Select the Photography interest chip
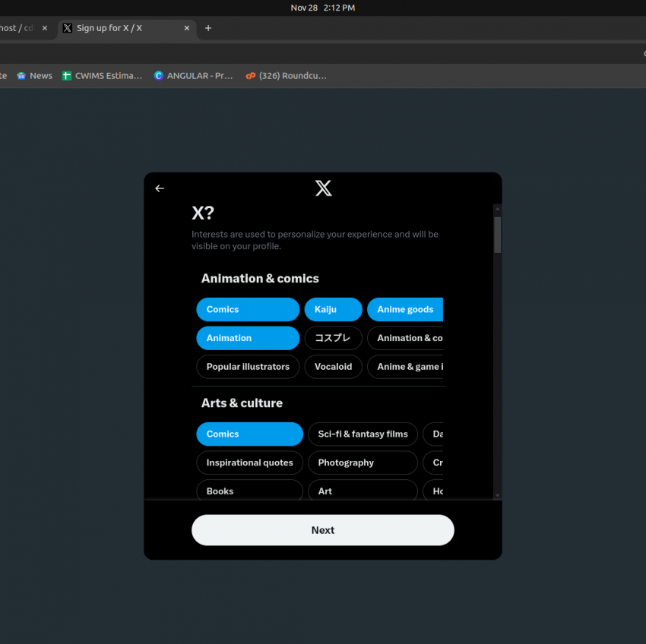The image size is (646, 644). [363, 462]
